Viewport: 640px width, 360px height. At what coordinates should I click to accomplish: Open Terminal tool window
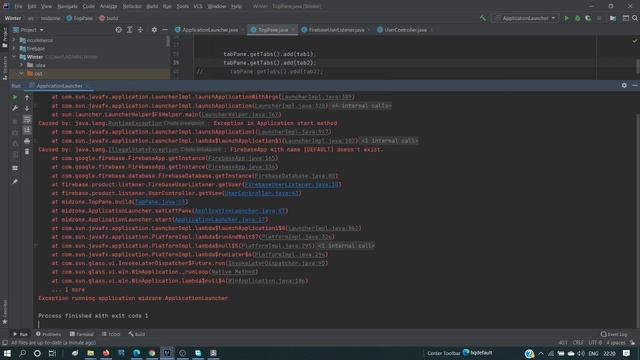pos(82,334)
